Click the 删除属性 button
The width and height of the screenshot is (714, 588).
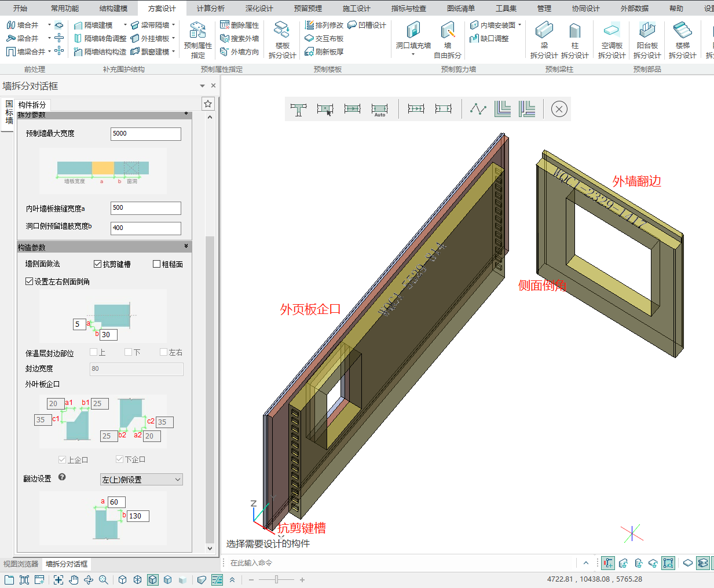coord(239,25)
